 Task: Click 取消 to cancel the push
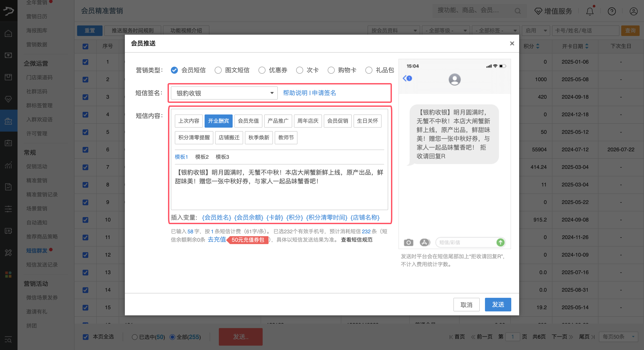click(467, 304)
